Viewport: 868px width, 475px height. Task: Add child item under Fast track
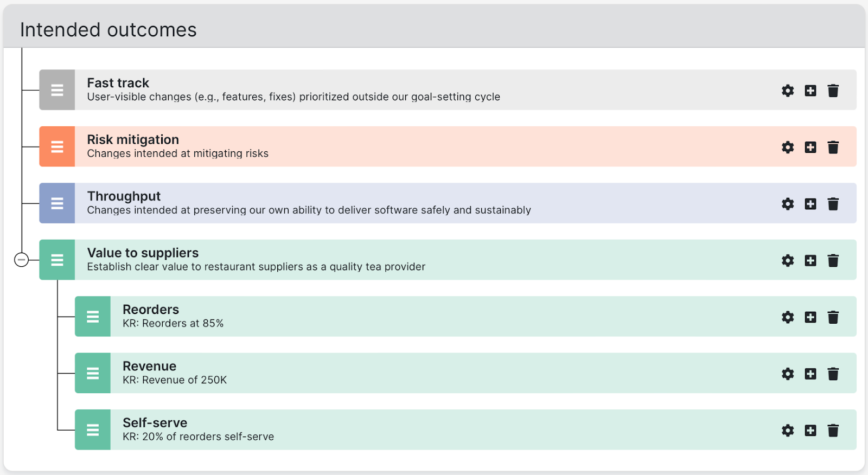pyautogui.click(x=810, y=91)
